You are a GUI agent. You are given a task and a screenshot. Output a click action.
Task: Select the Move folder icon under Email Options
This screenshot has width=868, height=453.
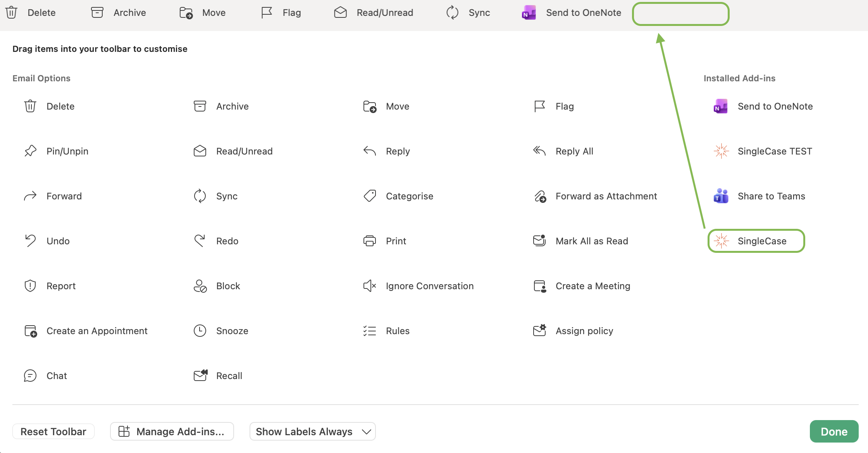[370, 106]
